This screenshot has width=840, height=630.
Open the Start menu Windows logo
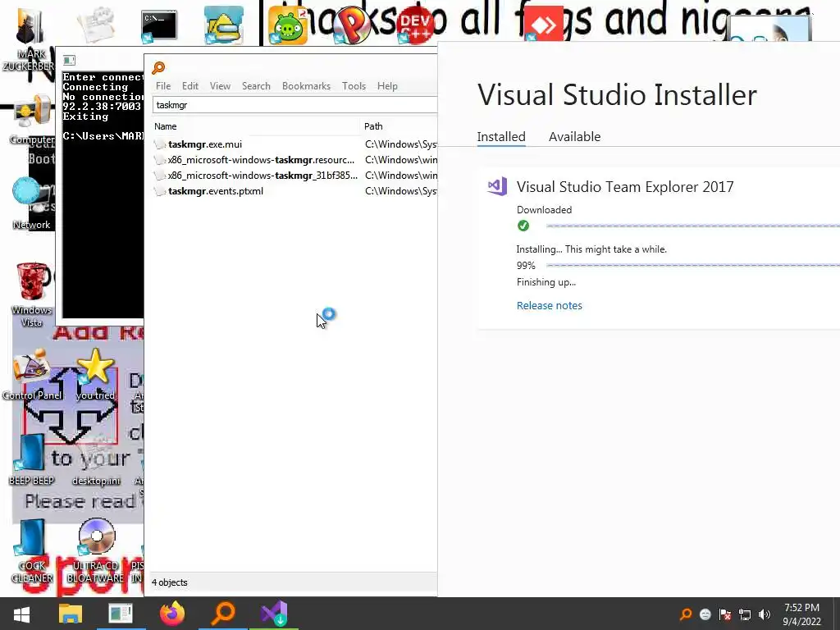[x=21, y=614]
